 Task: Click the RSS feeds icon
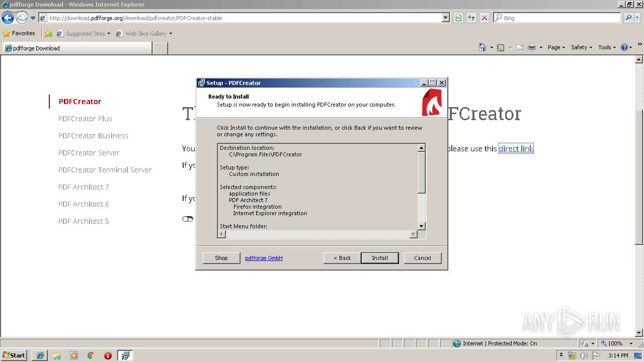[x=501, y=47]
